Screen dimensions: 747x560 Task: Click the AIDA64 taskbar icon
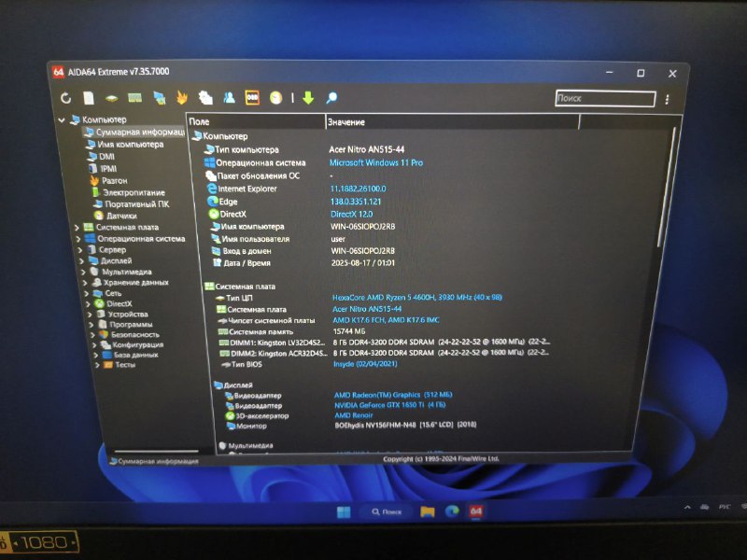(476, 511)
